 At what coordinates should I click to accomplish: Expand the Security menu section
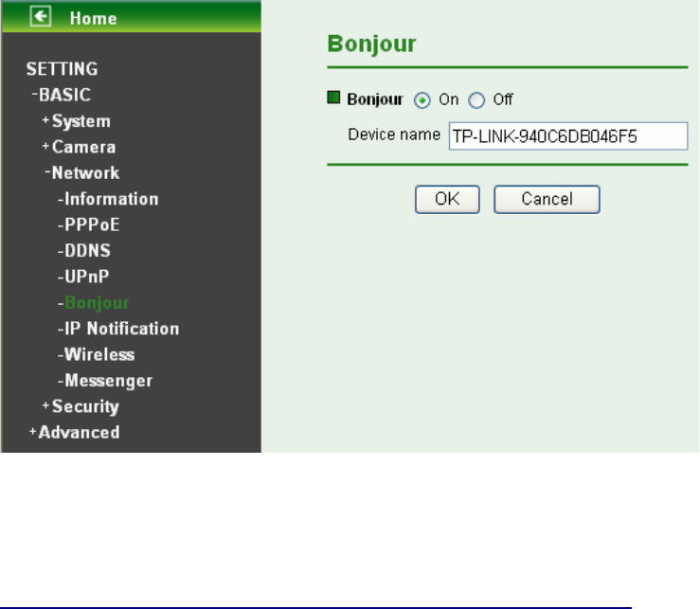tap(81, 406)
